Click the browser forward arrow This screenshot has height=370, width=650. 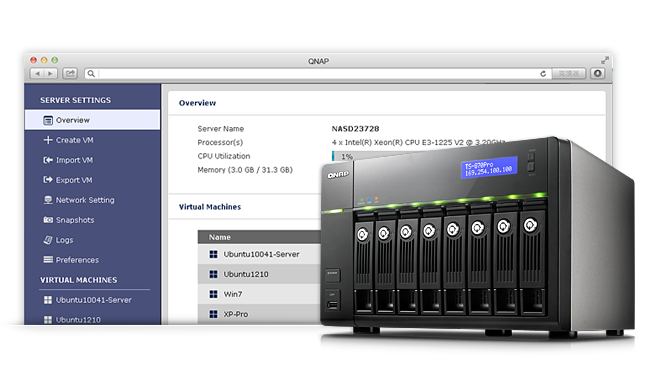click(51, 73)
